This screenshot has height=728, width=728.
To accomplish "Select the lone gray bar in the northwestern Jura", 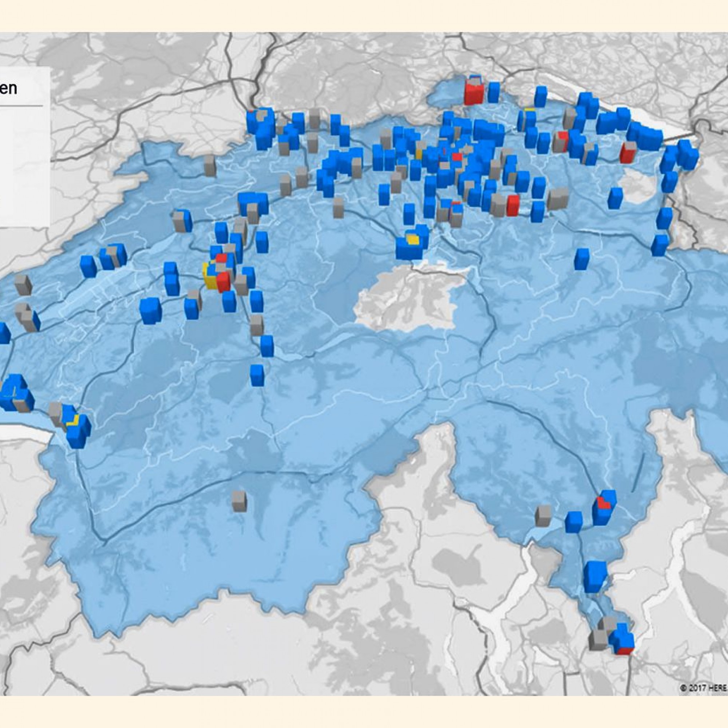I will 210,166.
